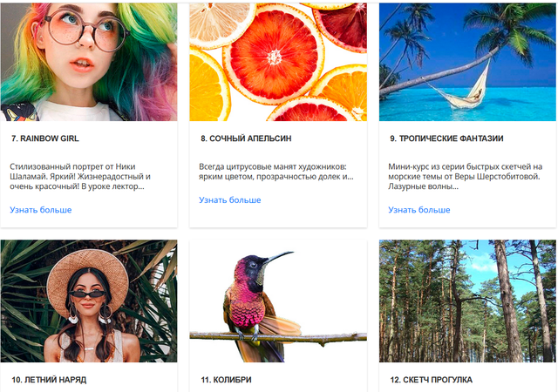
Task: Click the sliced citrus fruit image
Action: 278,61
